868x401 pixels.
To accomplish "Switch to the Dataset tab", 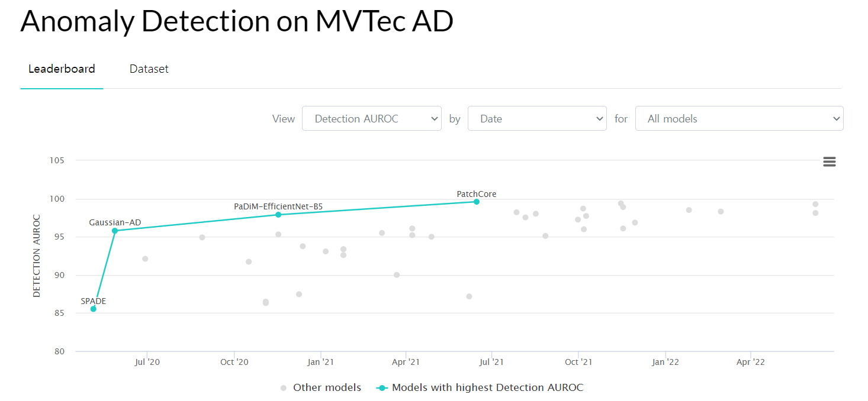I will (x=149, y=69).
